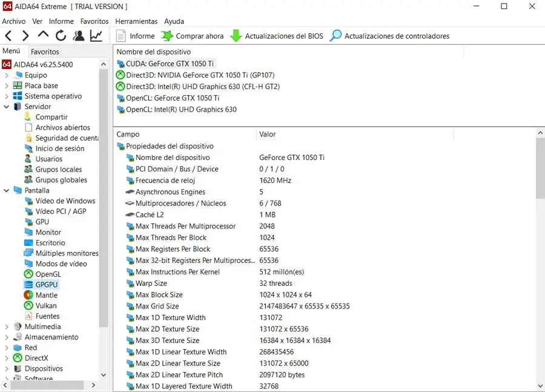Image resolution: width=545 pixels, height=392 pixels.
Task: Click the Mantle icon in the tree
Action: (x=28, y=295)
